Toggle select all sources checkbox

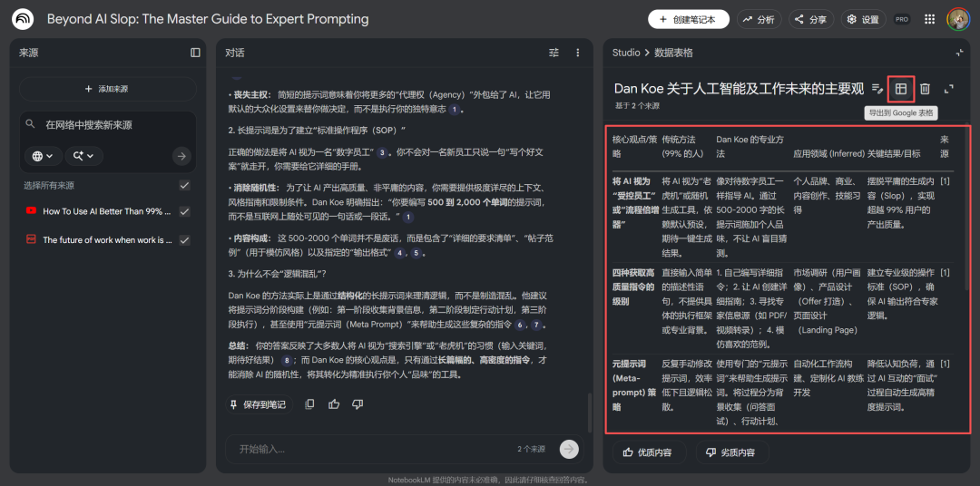click(184, 185)
